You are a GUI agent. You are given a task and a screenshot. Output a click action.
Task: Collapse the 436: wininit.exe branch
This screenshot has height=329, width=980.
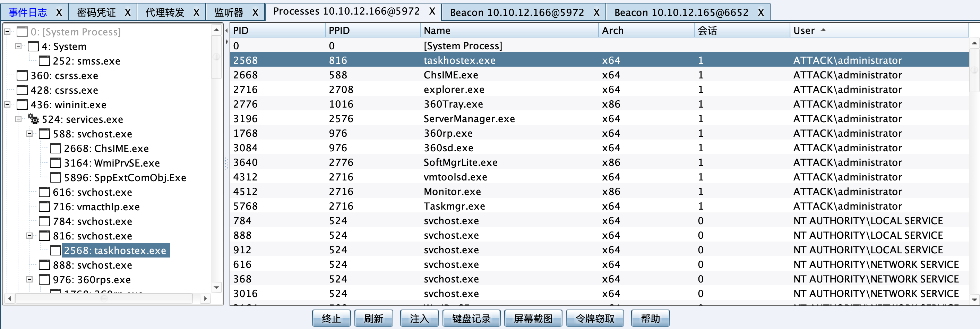point(7,105)
